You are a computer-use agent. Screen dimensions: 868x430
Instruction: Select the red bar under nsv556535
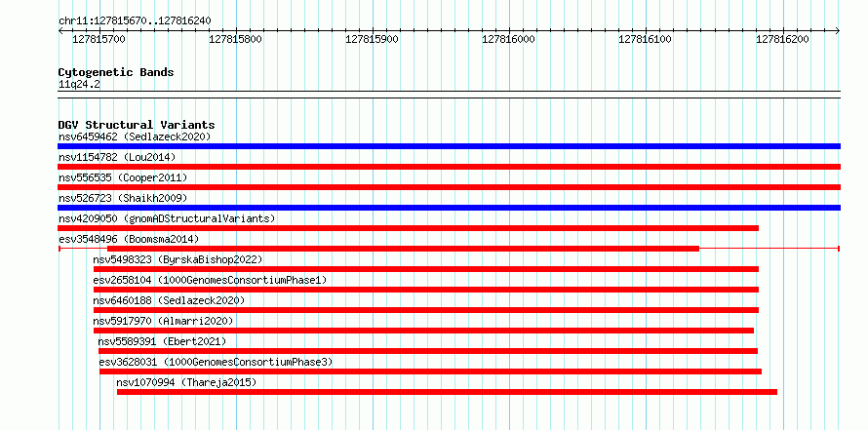click(x=449, y=187)
